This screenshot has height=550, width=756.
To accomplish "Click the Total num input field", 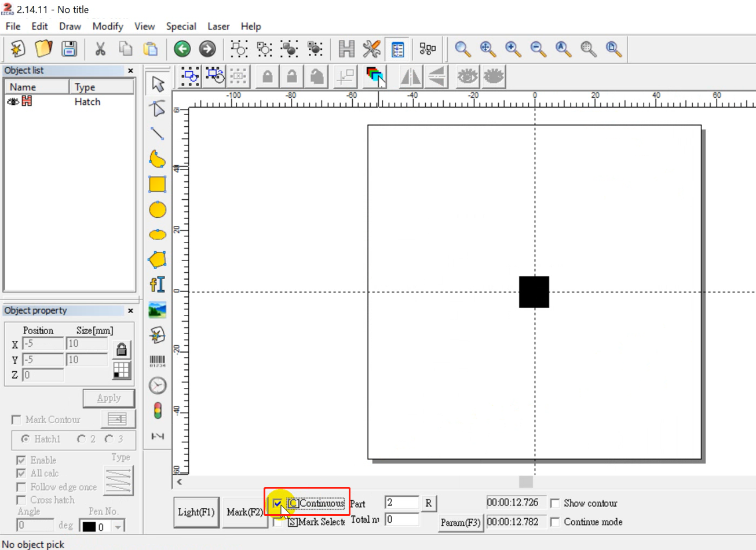I will [x=401, y=519].
